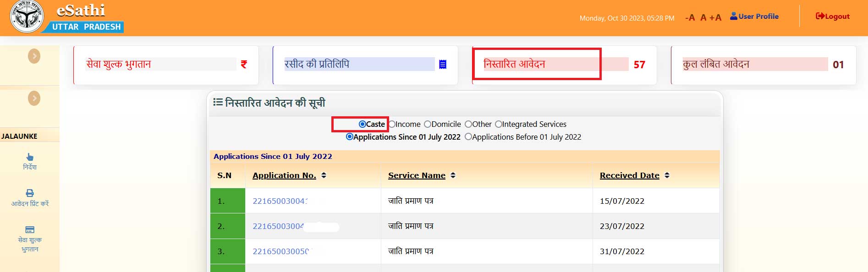This screenshot has height=272, width=868.
Task: Select the Other radio button
Action: click(x=468, y=124)
